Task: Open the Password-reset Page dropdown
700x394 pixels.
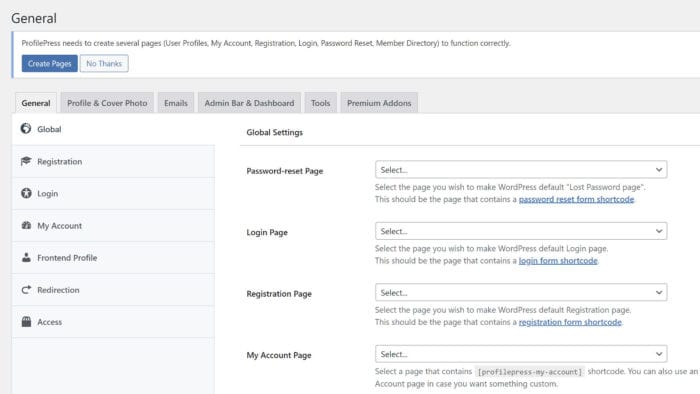Action: tap(521, 170)
